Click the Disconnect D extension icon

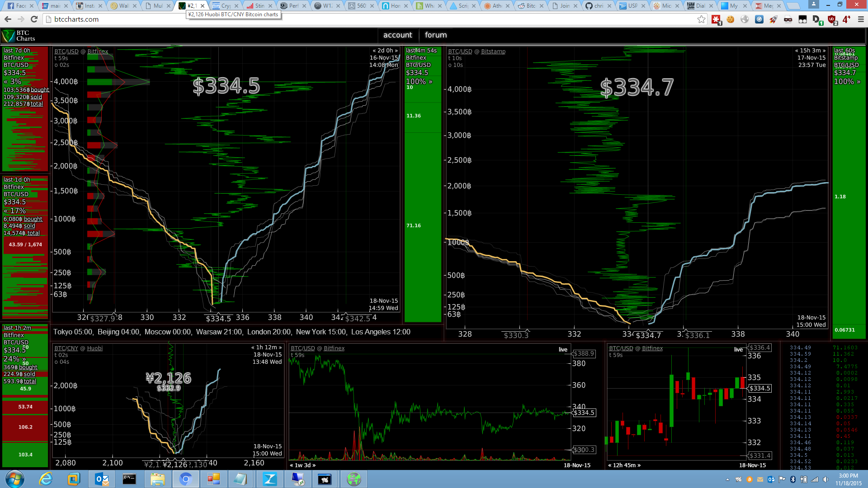[x=817, y=19]
